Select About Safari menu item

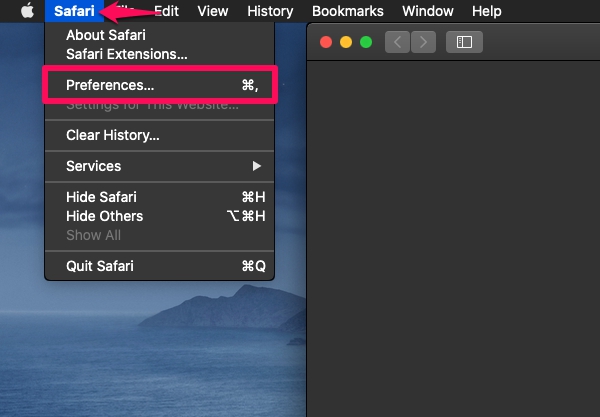pos(106,35)
